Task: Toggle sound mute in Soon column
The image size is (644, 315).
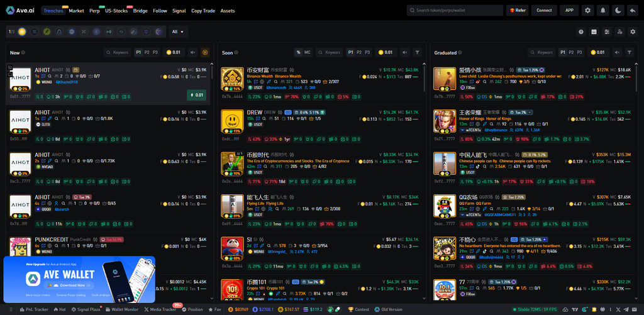Action: coord(405,53)
